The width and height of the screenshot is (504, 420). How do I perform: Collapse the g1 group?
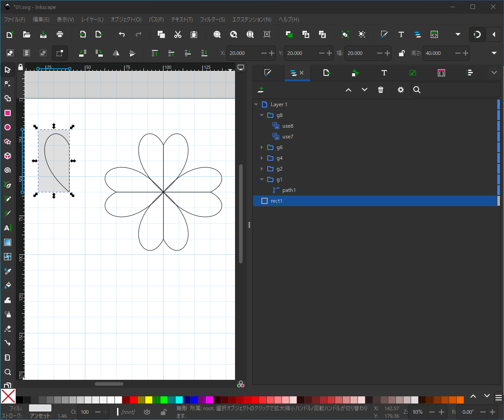[262, 179]
